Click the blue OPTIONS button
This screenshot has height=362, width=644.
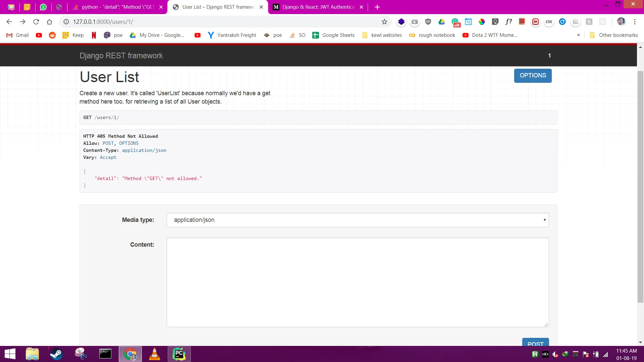click(533, 75)
